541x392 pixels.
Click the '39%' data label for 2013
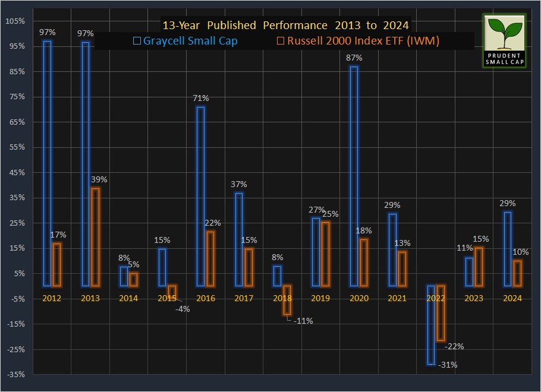[x=99, y=179]
